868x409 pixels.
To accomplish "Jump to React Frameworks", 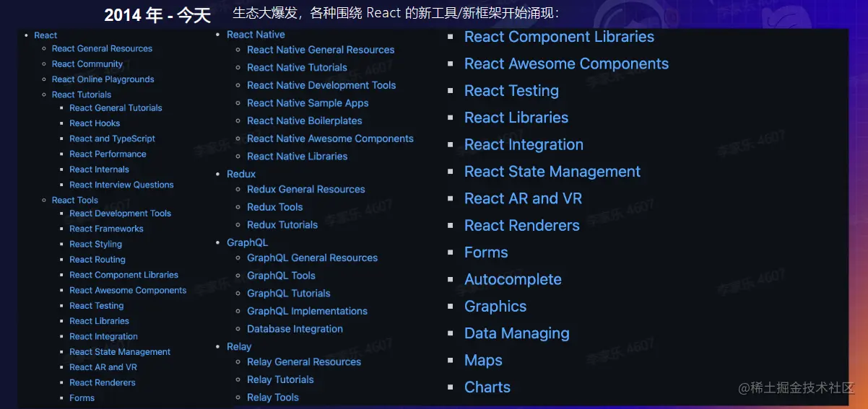I will point(106,229).
